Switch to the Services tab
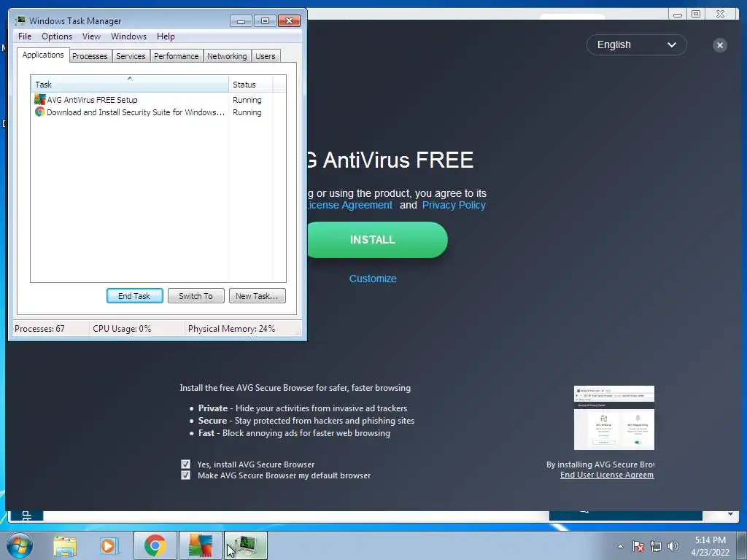 pos(131,56)
